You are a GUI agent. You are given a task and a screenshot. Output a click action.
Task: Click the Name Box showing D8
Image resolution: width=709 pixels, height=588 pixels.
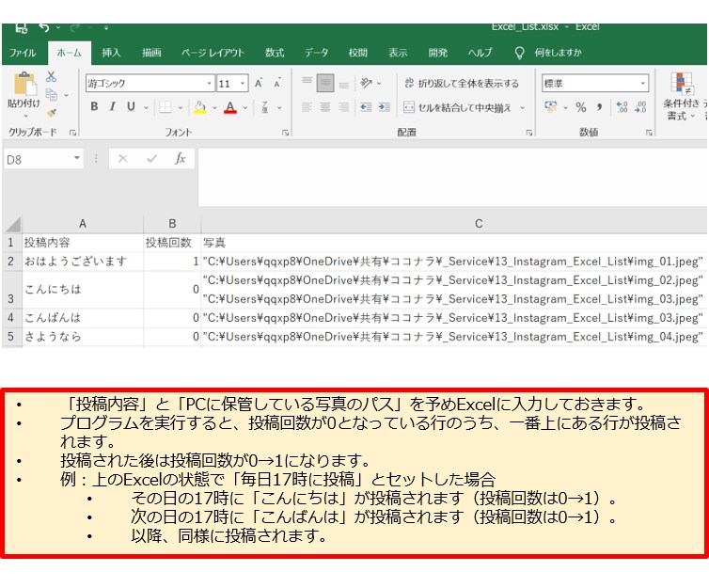(x=38, y=159)
